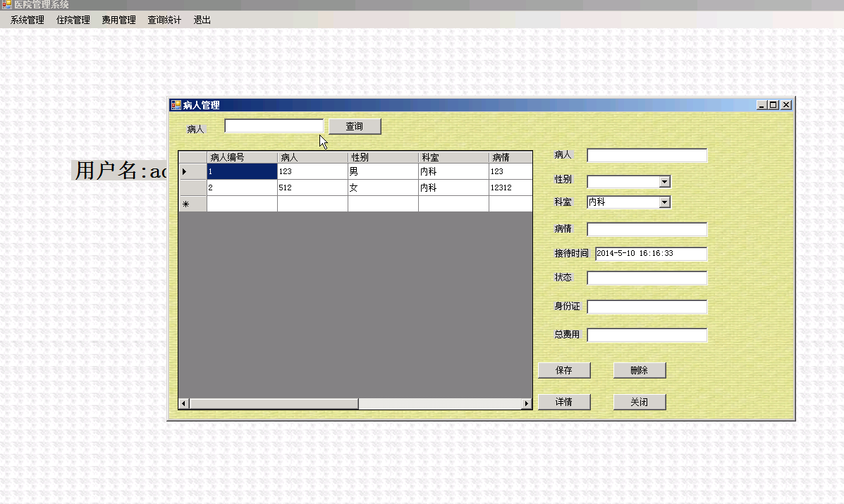
Task: Select the gender cell 女
Action: click(x=384, y=188)
